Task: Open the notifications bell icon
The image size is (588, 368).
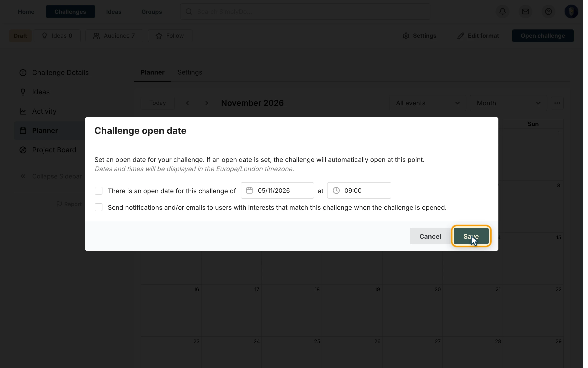Action: pos(503,11)
